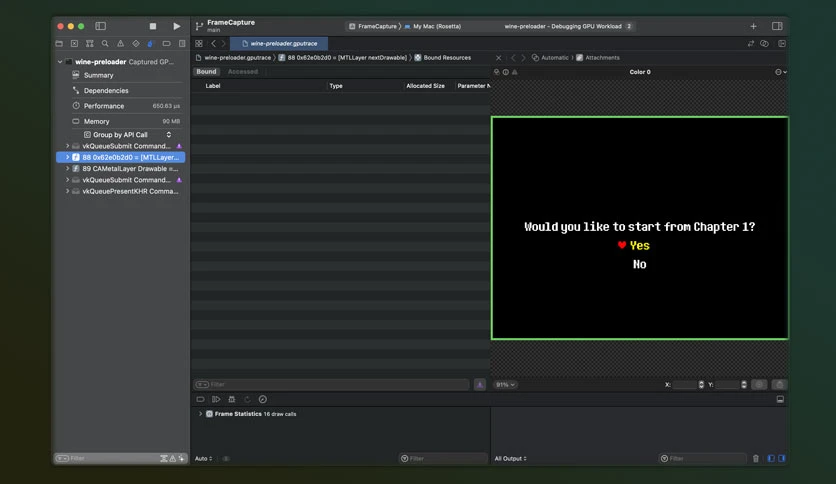The height and width of the screenshot is (484, 836).
Task: Collapse the wine-preloader captured GPU tree
Action: [x=60, y=62]
